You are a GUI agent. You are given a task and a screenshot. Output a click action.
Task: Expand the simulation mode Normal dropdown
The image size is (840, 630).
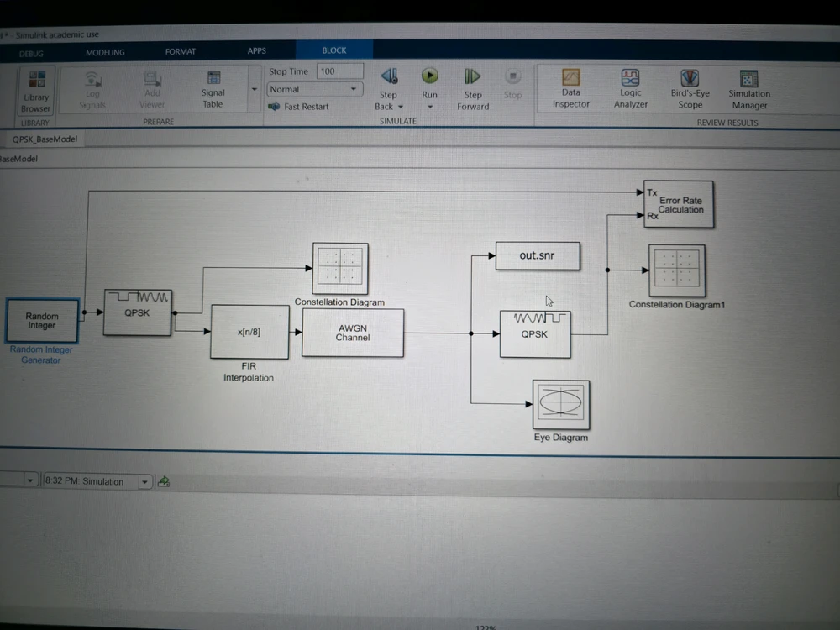[354, 89]
